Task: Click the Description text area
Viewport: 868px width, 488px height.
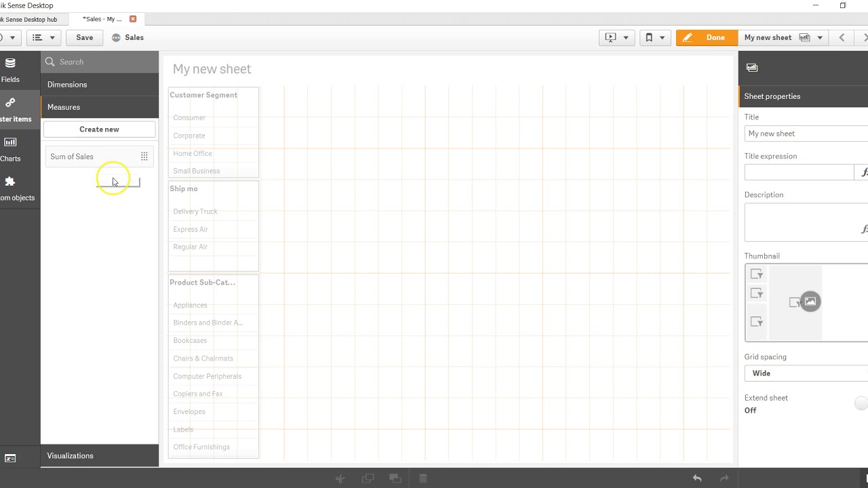Action: pos(806,222)
